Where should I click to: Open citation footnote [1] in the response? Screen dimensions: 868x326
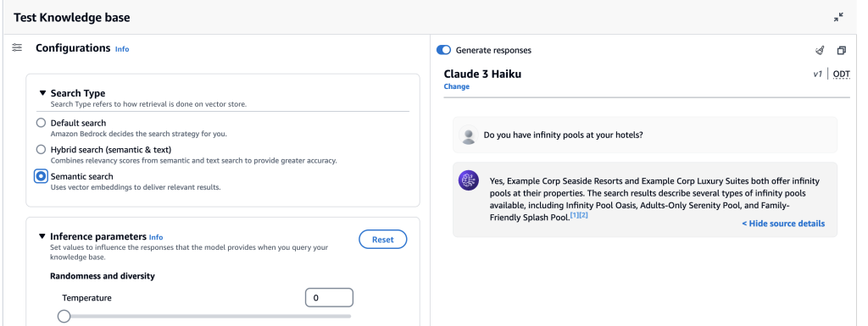(x=575, y=215)
